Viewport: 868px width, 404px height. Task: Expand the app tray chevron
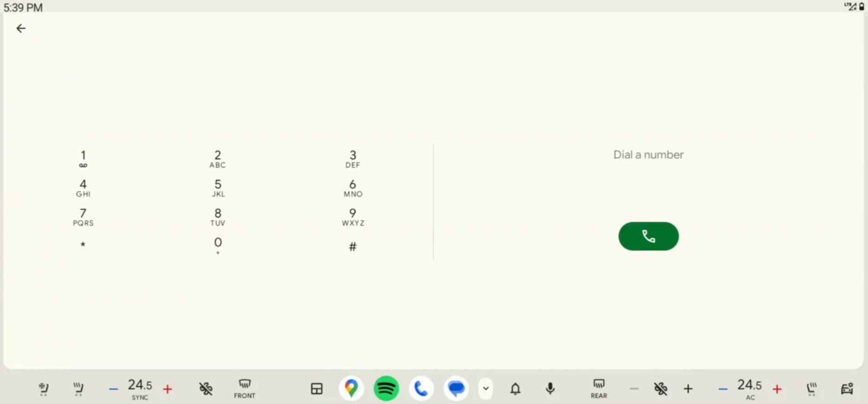[x=486, y=388]
